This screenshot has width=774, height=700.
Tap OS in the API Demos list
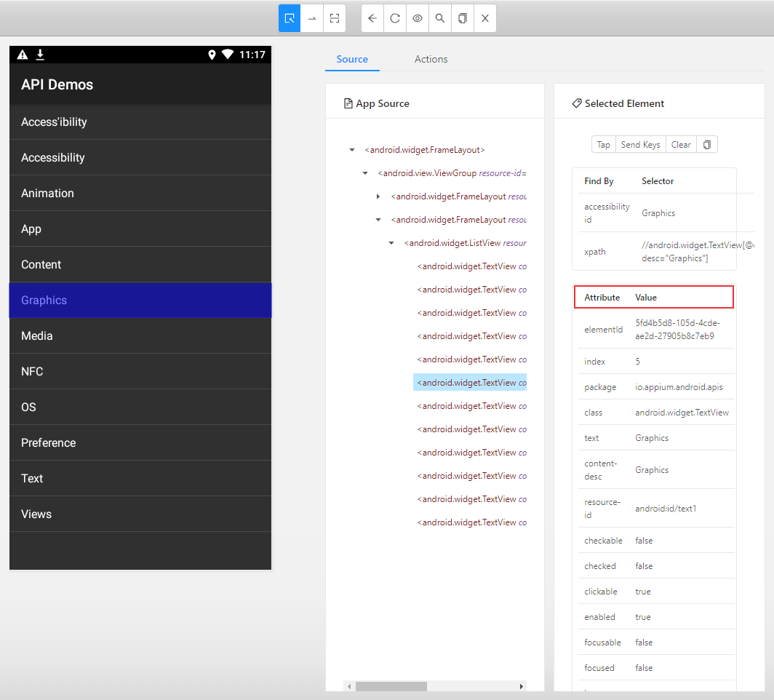tap(140, 407)
